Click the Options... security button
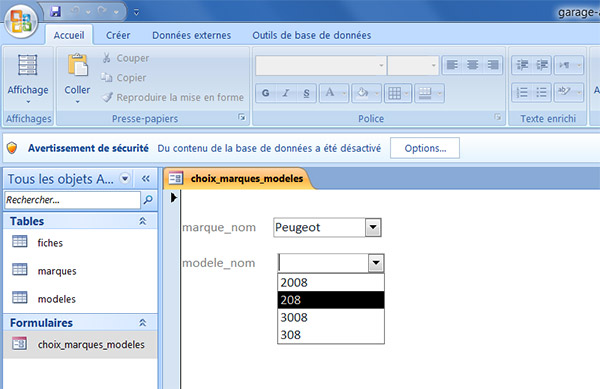The width and height of the screenshot is (600, 389). coord(425,148)
